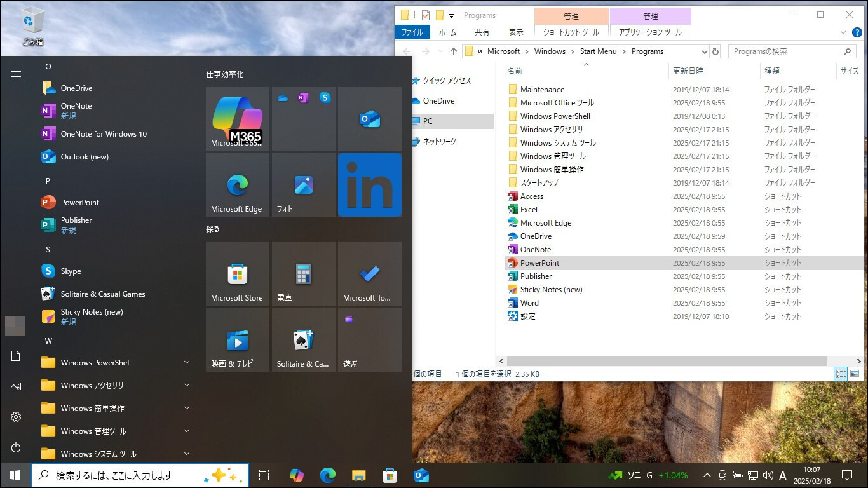Open the 映画 & テレビ tile
The width and height of the screenshot is (868, 488).
(238, 340)
